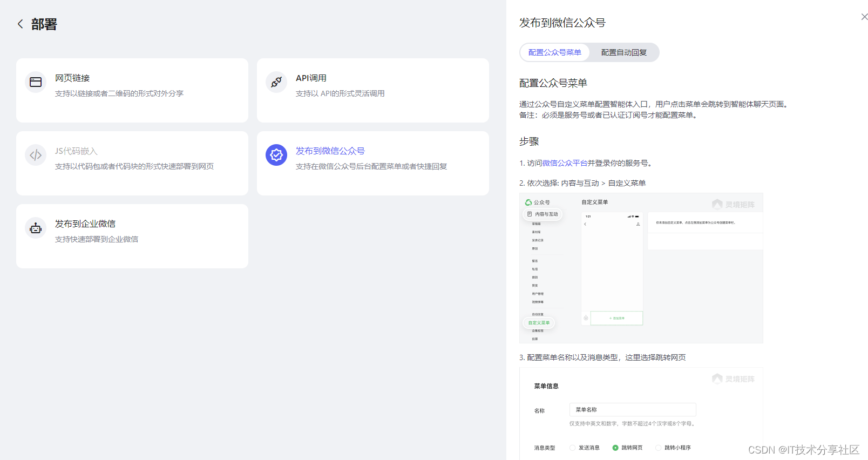Click the 网页链接 browser window icon
This screenshot has height=460, width=868.
36,82
